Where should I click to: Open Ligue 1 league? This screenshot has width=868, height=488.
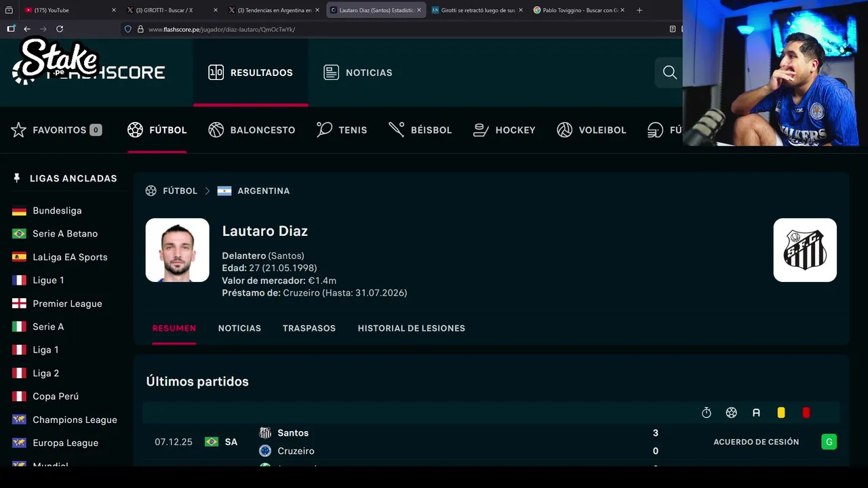click(48, 280)
